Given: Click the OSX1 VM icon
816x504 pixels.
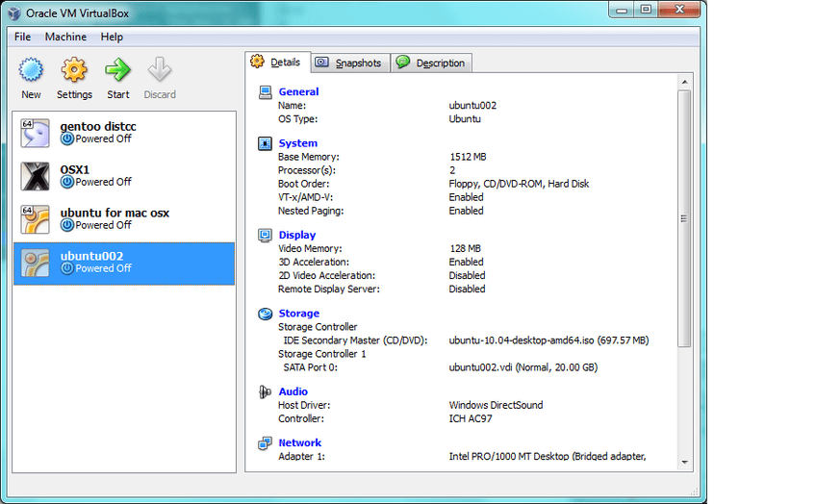Looking at the screenshot, I should click(35, 176).
